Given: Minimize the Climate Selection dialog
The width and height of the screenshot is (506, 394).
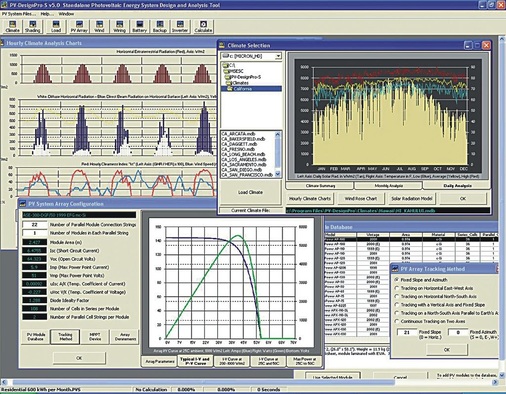Looking at the screenshot, I should pyautogui.click(x=468, y=45).
